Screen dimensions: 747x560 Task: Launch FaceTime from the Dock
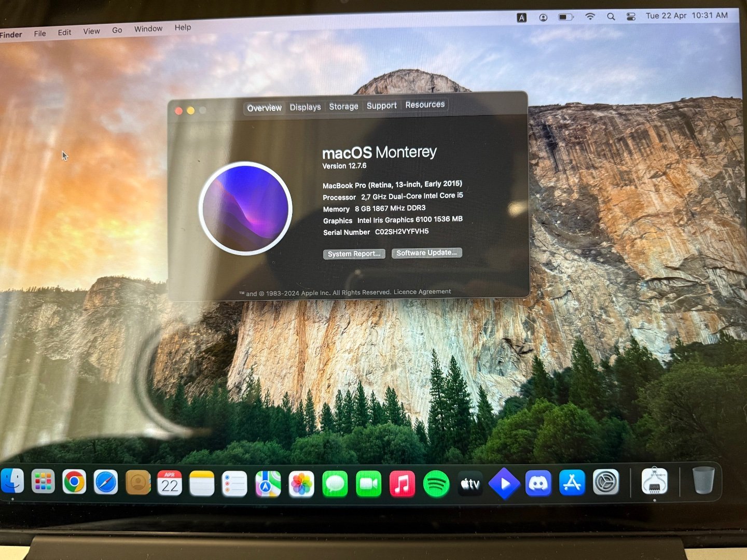369,484
